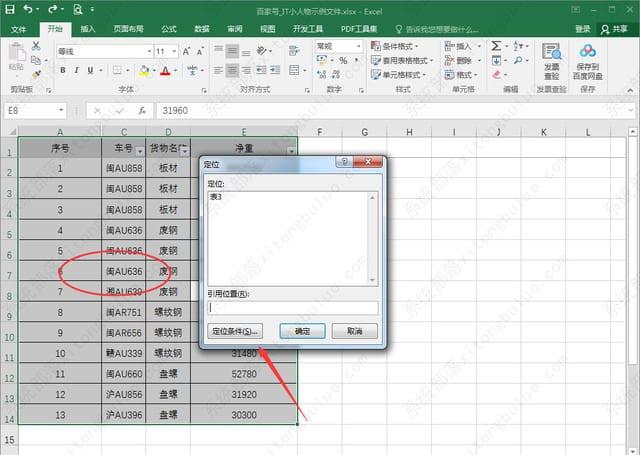The width and height of the screenshot is (640, 455).
Task: Click the Save icon in quick access toolbar
Action: click(9, 9)
